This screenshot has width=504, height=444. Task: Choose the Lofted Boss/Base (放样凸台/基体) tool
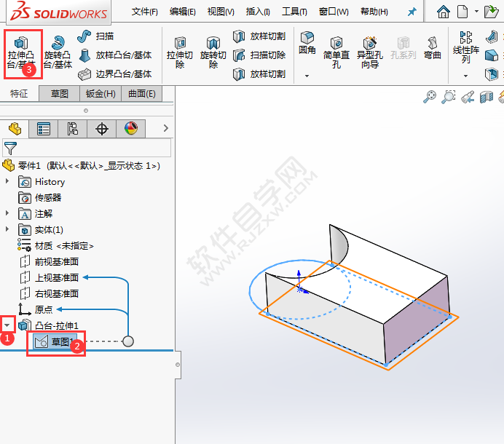click(x=114, y=55)
